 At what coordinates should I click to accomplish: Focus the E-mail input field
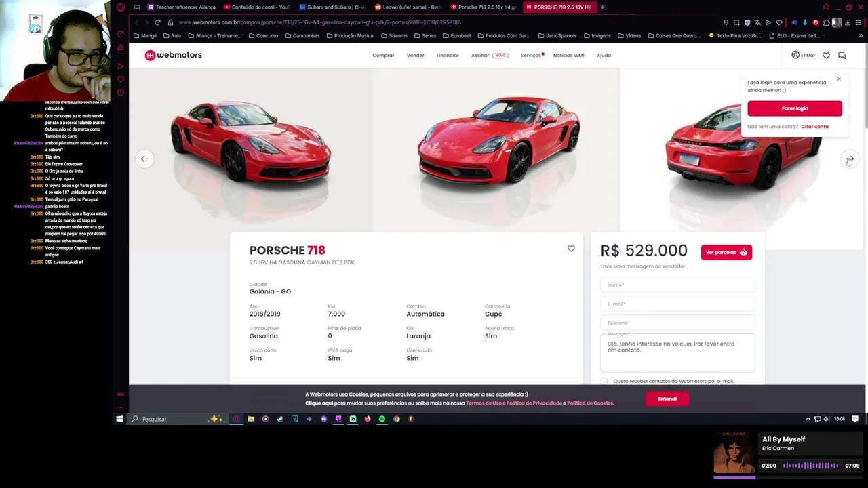[x=677, y=304]
